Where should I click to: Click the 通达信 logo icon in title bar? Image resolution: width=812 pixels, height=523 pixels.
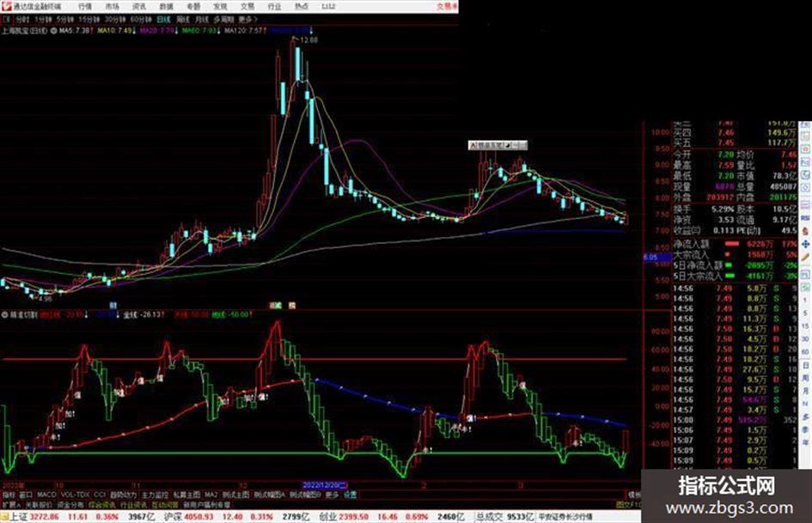6,6
